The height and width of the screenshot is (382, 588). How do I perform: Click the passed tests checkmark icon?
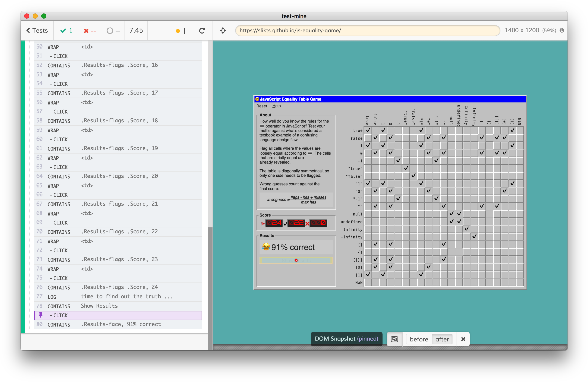[x=63, y=31]
